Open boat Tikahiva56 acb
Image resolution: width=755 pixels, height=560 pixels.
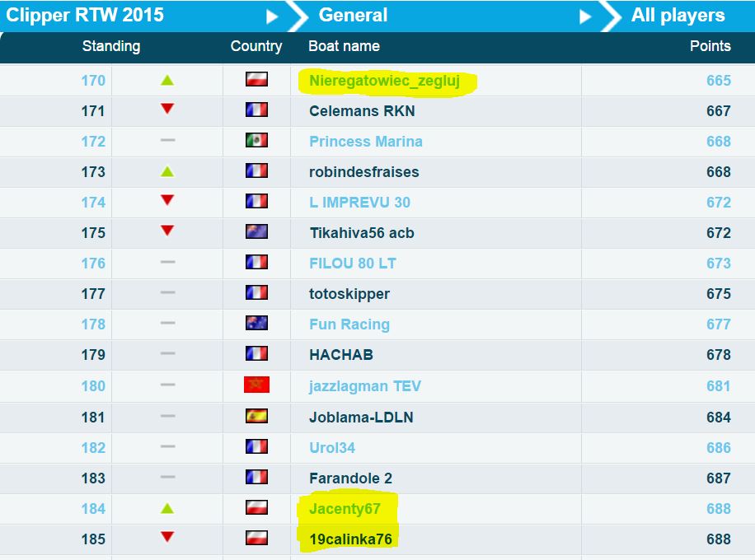pos(362,233)
